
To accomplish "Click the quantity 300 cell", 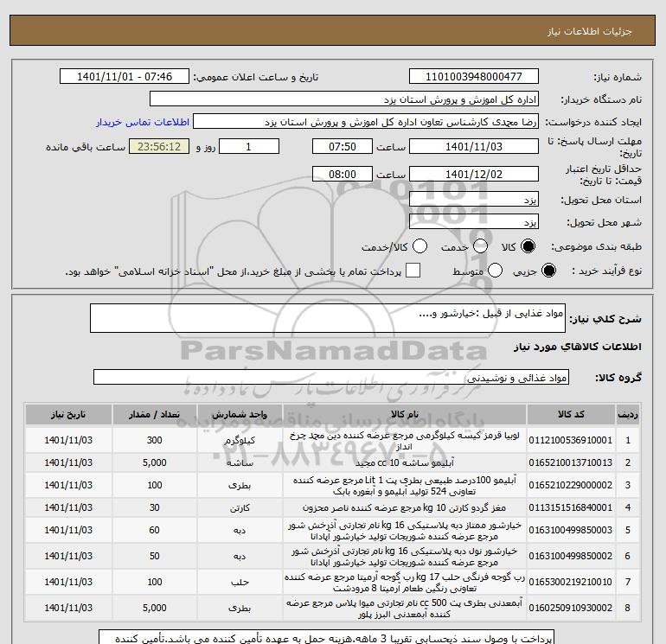I will click(x=154, y=440).
